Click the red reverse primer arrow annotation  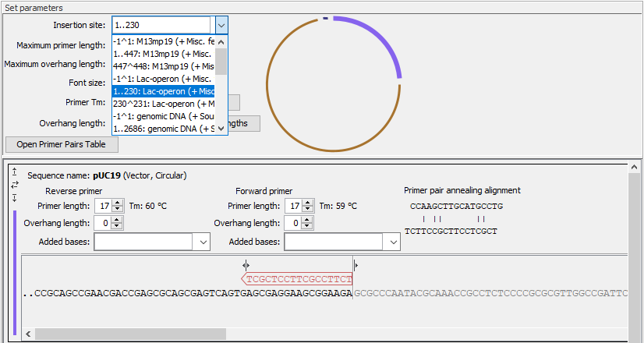click(298, 278)
